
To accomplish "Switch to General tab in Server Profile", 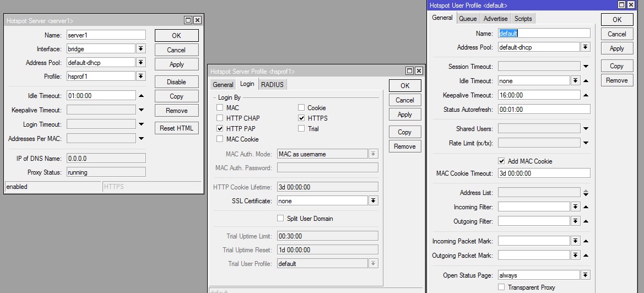I will tap(223, 84).
